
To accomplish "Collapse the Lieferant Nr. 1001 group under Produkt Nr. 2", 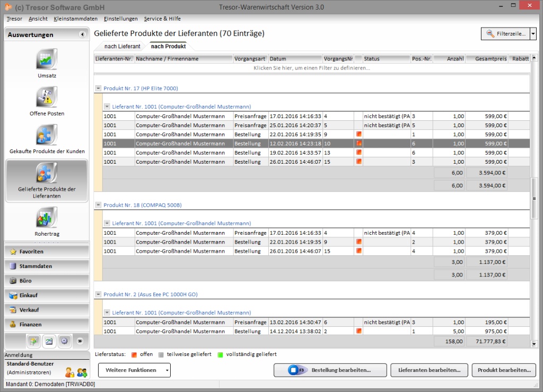I will (x=107, y=313).
